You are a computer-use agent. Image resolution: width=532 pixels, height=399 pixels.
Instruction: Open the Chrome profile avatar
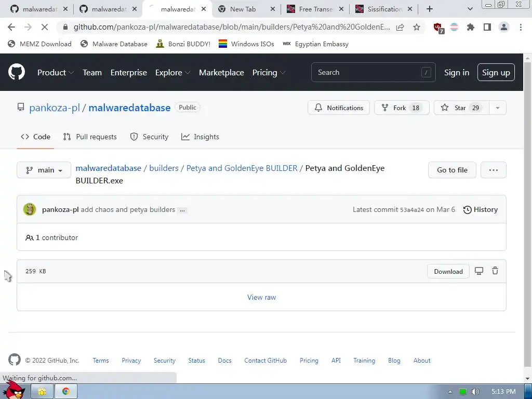(x=504, y=27)
